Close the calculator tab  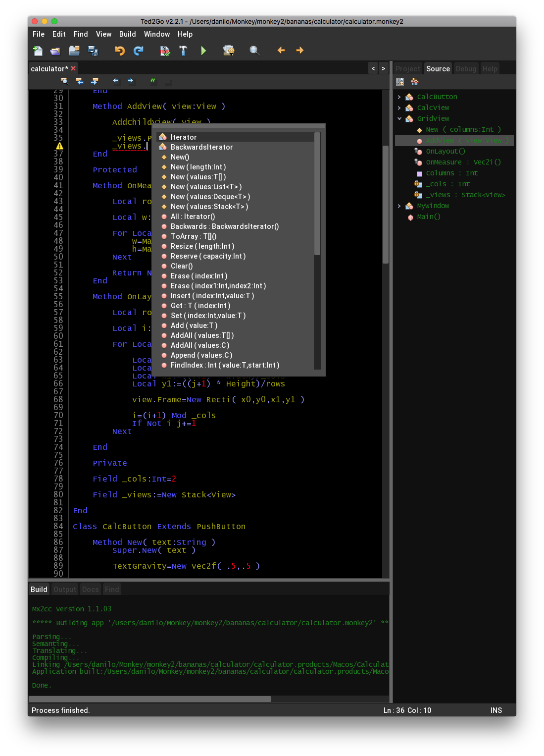(x=73, y=68)
